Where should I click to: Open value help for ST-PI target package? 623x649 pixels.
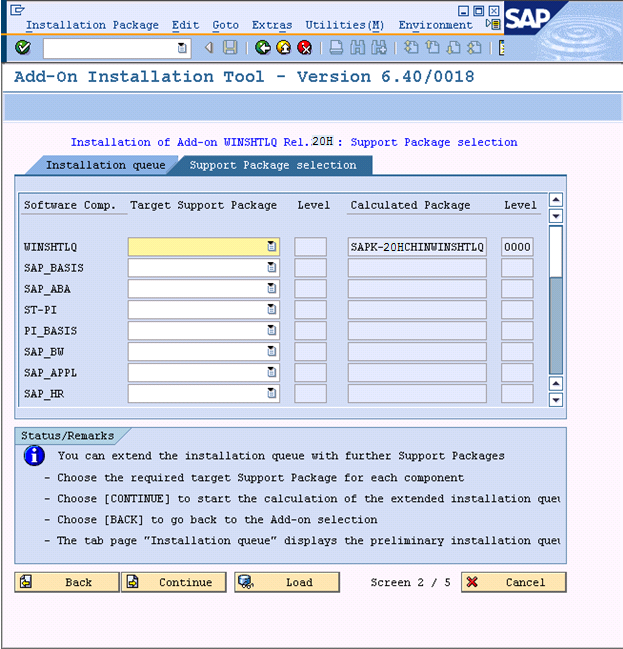[x=272, y=309]
